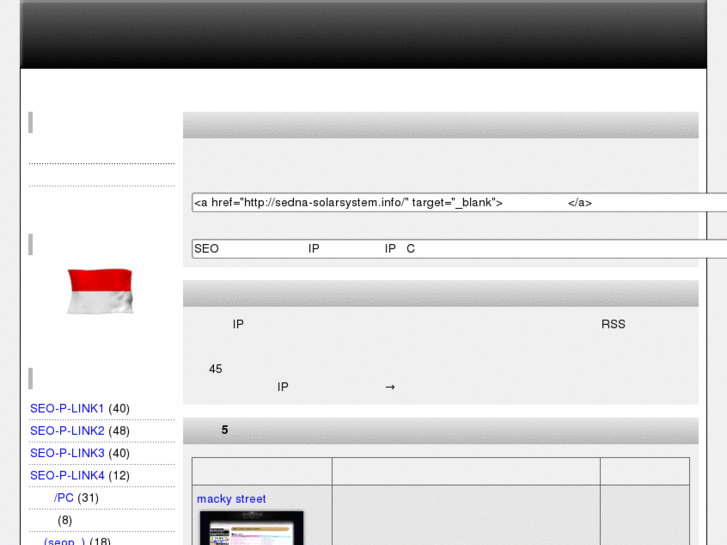Viewport: 727px width, 545px height.
Task: Open the SEO-P-LINK3 category link
Action: (x=67, y=453)
